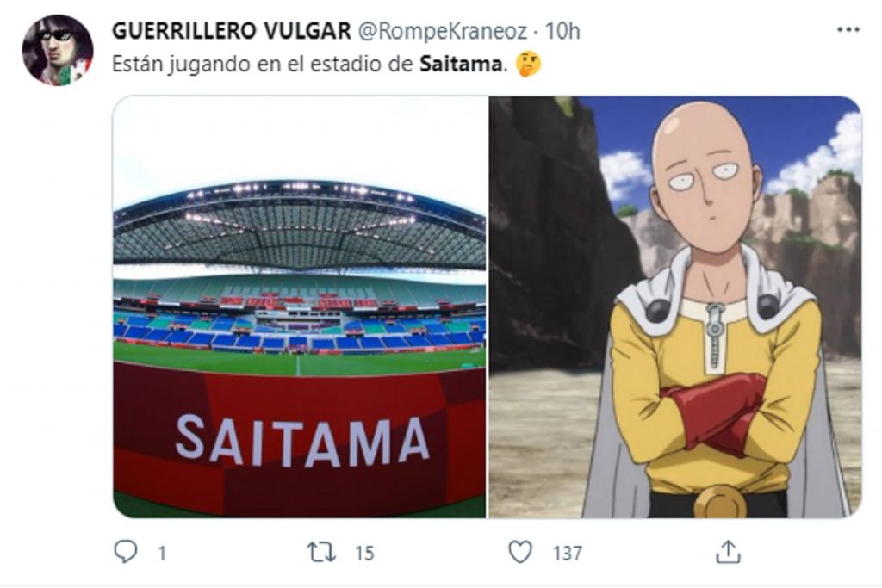The image size is (882, 588).
Task: Click the 10h timestamp link
Action: click(562, 31)
